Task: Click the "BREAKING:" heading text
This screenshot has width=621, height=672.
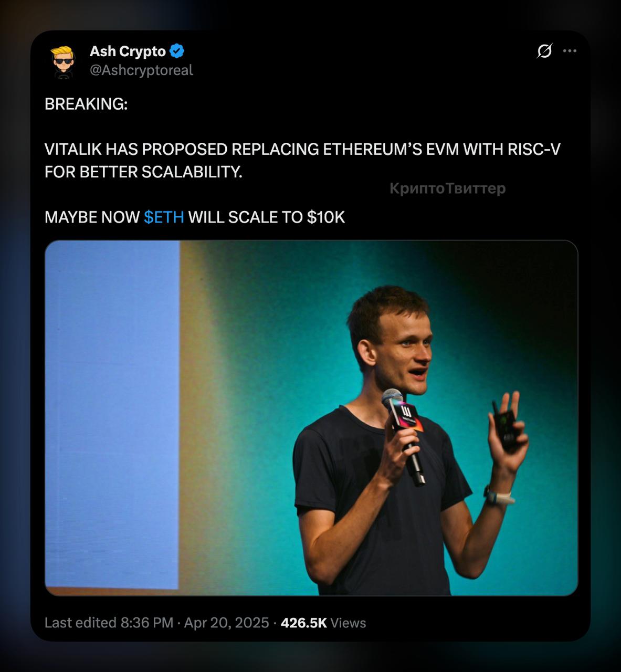Action: coord(86,104)
